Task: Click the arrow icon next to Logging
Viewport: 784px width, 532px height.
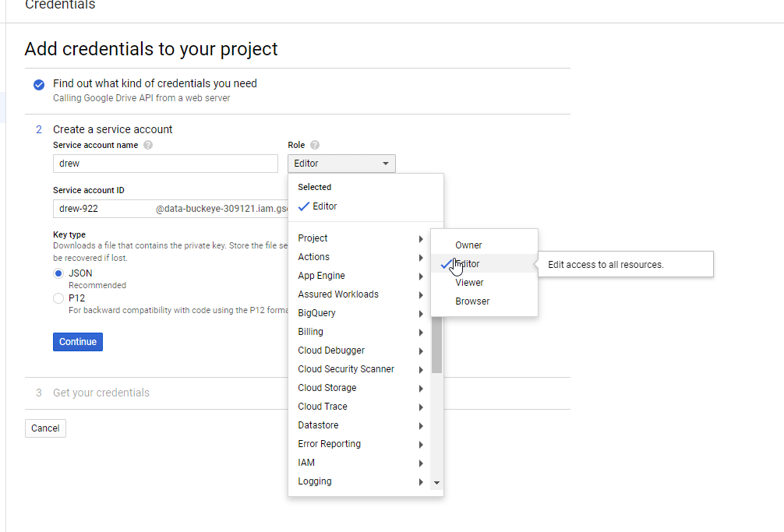Action: tap(421, 481)
